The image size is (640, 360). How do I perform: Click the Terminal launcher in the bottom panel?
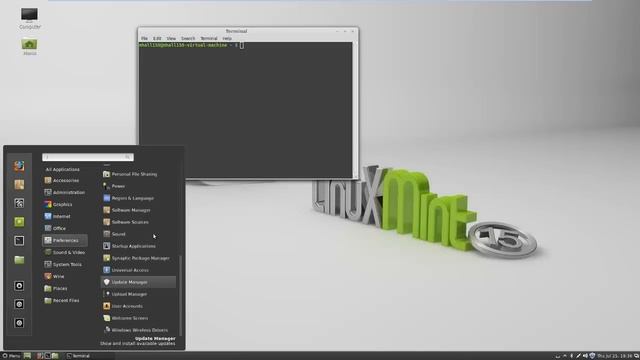47,356
